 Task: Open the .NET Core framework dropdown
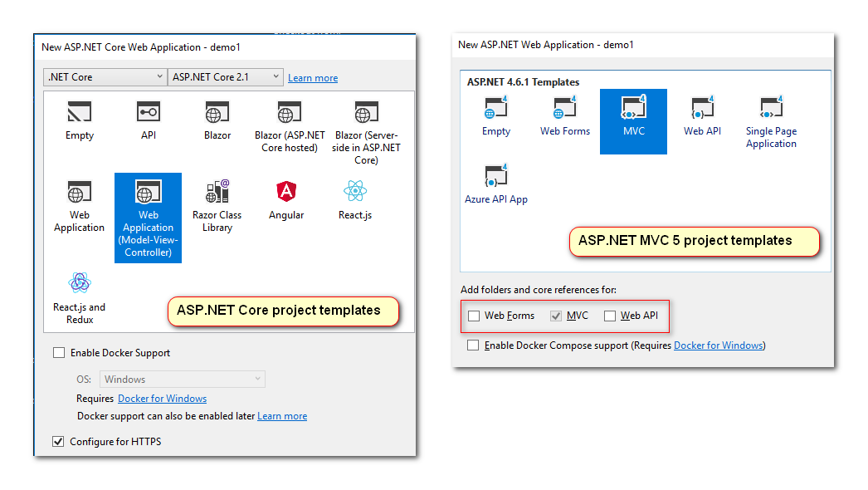[x=105, y=76]
